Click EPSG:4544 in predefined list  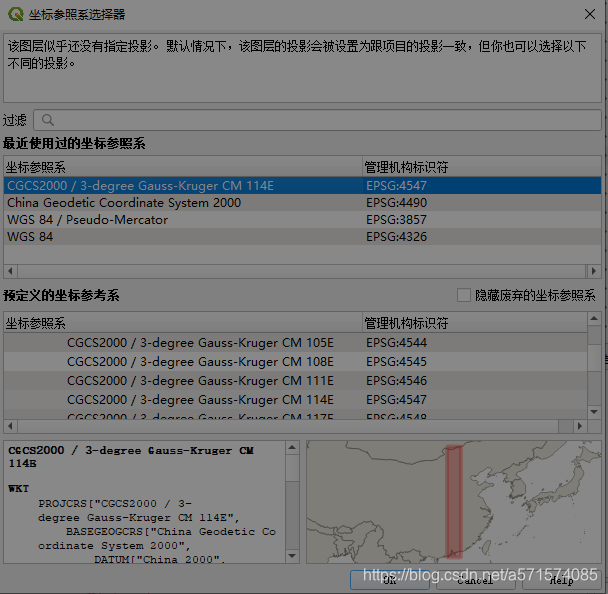pos(396,343)
